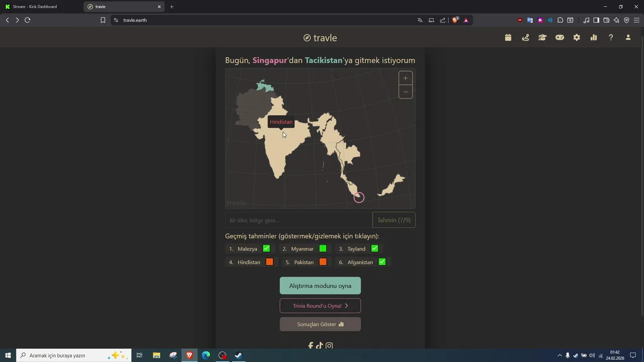The height and width of the screenshot is (362, 644).
Task: Show hidden system tray icons
Action: click(559, 355)
